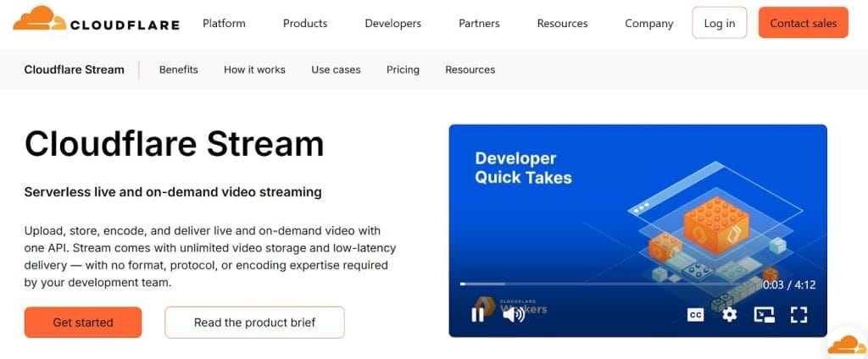Click the Get started button

tap(83, 323)
